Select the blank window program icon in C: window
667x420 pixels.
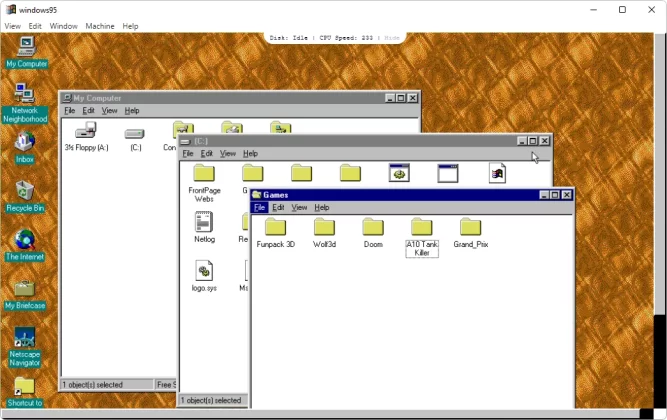(448, 173)
